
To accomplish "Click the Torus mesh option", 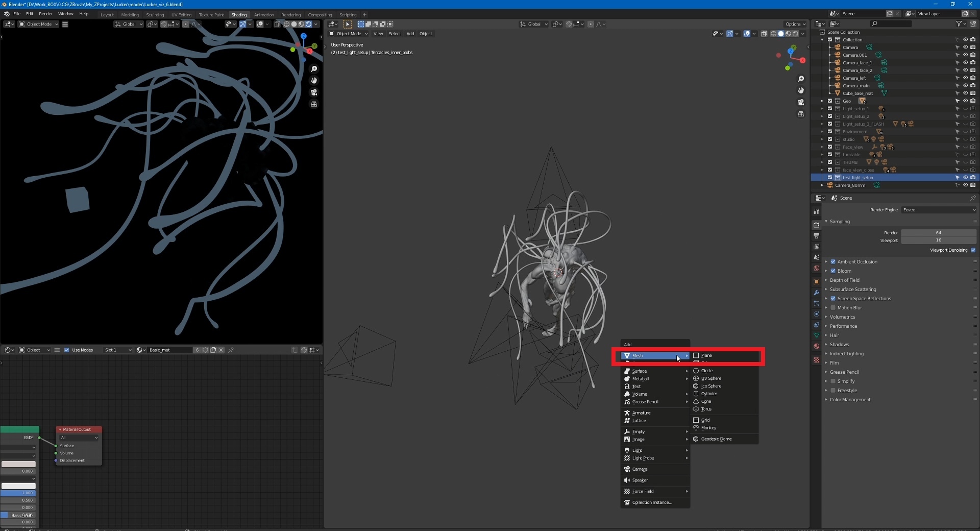I will 706,409.
